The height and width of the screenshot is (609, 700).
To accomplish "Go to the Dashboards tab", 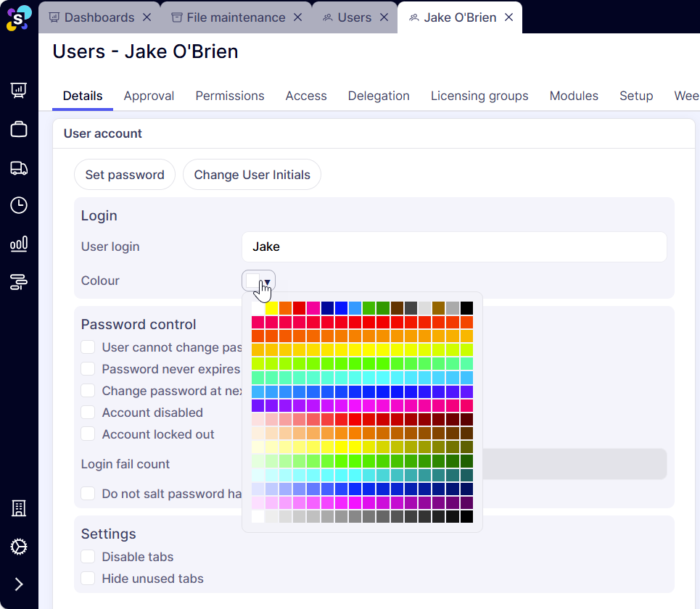I will coord(99,17).
